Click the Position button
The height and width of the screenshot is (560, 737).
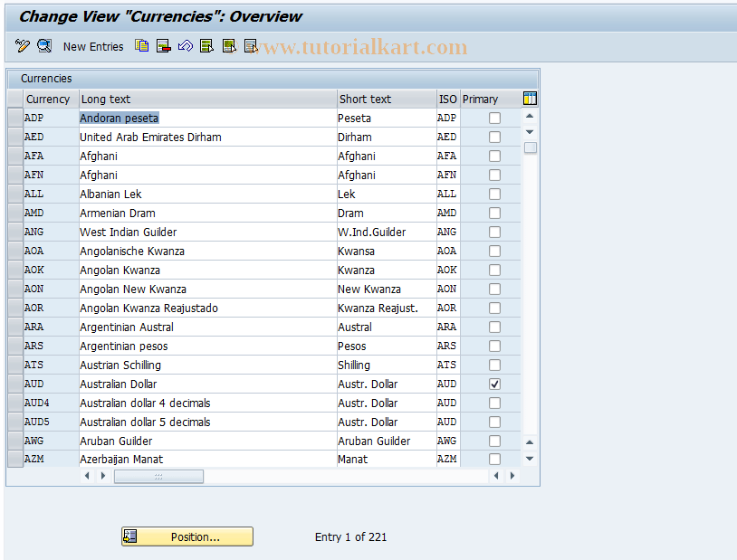click(186, 536)
